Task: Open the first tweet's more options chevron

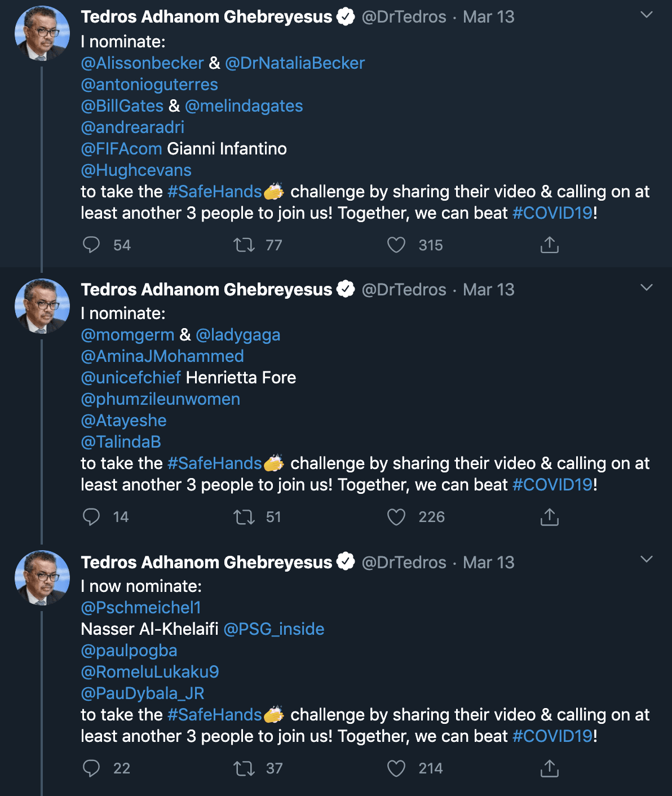Action: coord(647,15)
